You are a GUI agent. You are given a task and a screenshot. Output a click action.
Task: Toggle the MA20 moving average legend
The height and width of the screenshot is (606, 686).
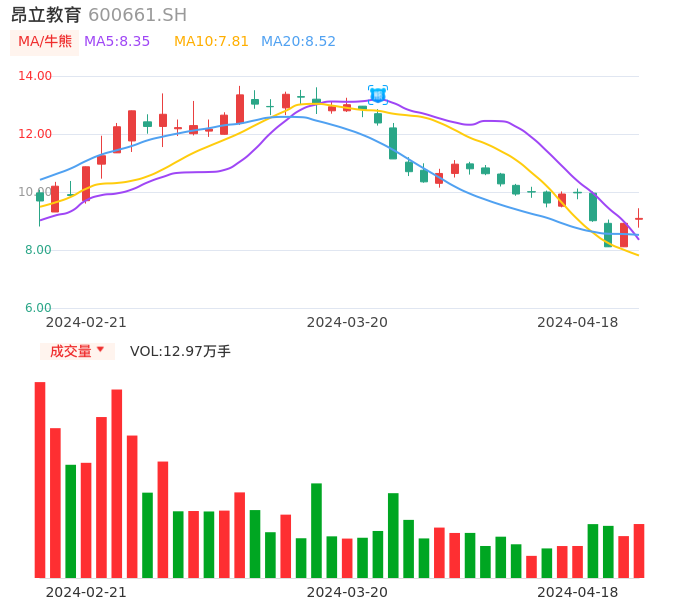[x=298, y=42]
